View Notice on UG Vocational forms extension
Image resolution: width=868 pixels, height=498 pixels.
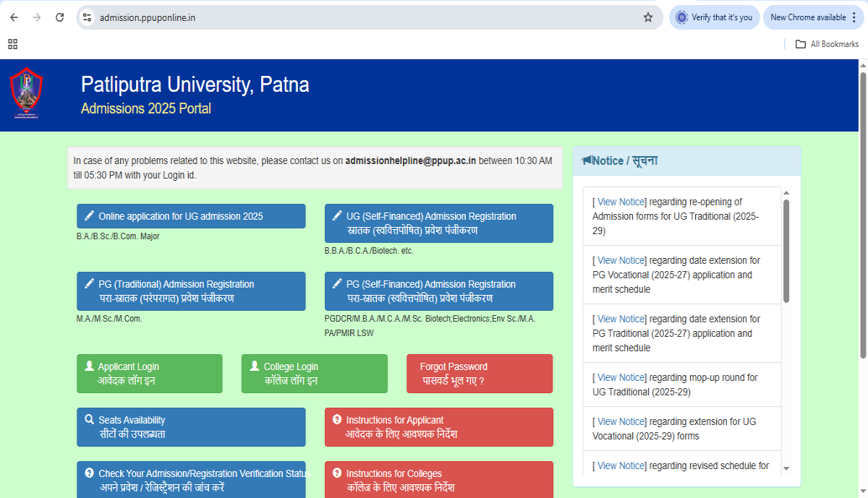click(x=621, y=421)
